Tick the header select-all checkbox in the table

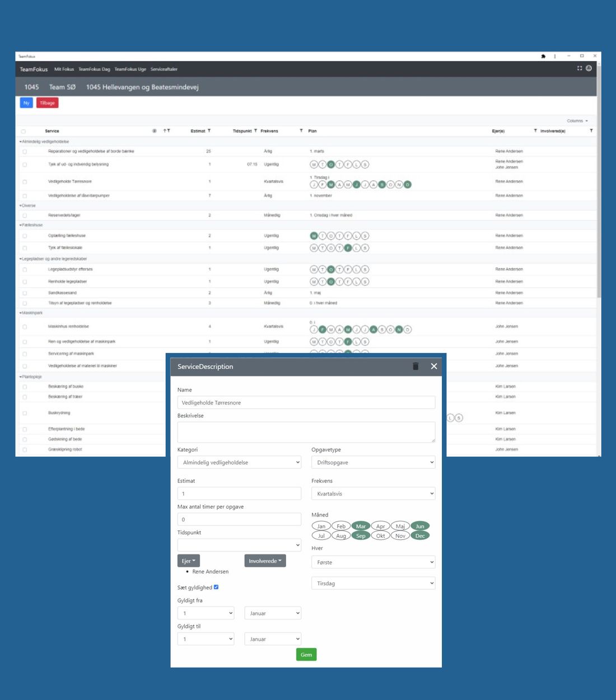pyautogui.click(x=24, y=131)
